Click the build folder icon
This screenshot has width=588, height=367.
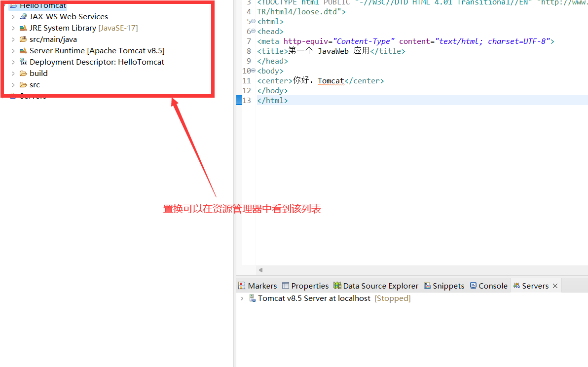(23, 73)
